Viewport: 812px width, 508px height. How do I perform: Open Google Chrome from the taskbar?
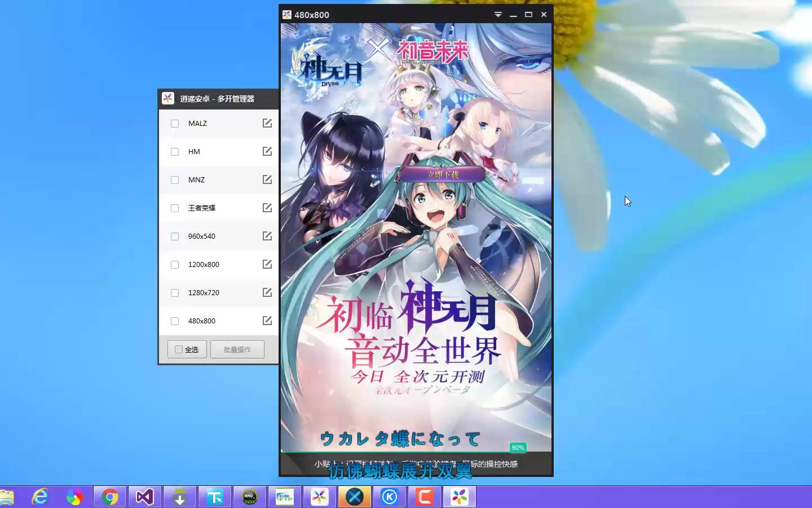tap(110, 497)
